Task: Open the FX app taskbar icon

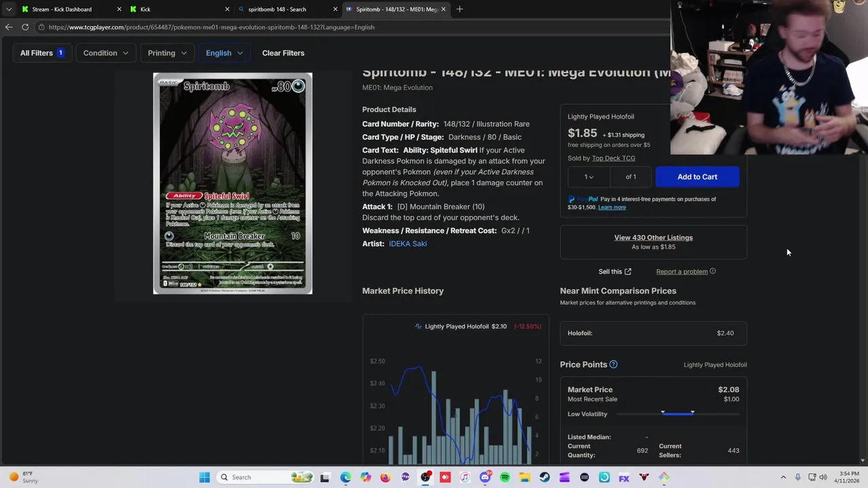Action: [624, 477]
